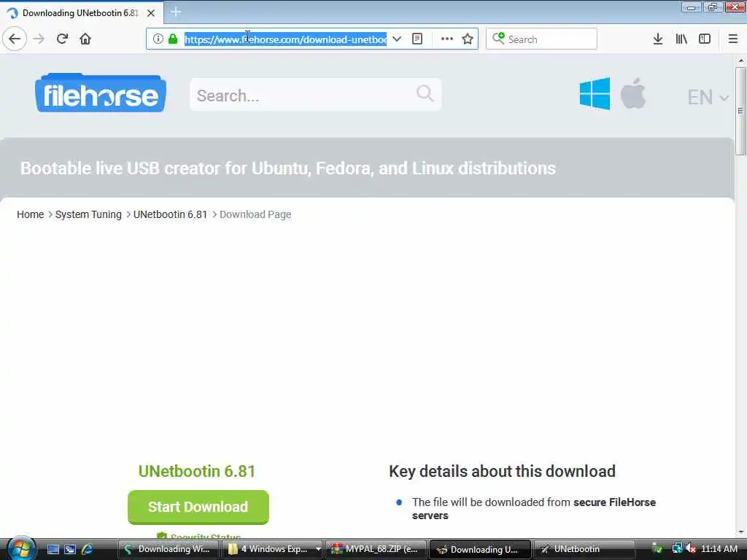
Task: Switch to MYPAL_68.ZIP taskbar window
Action: [376, 550]
